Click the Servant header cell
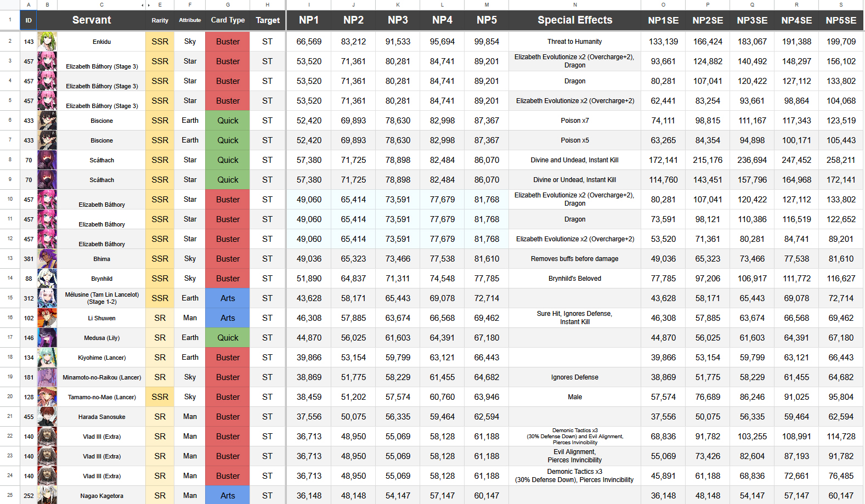The image size is (865, 504). (x=92, y=20)
